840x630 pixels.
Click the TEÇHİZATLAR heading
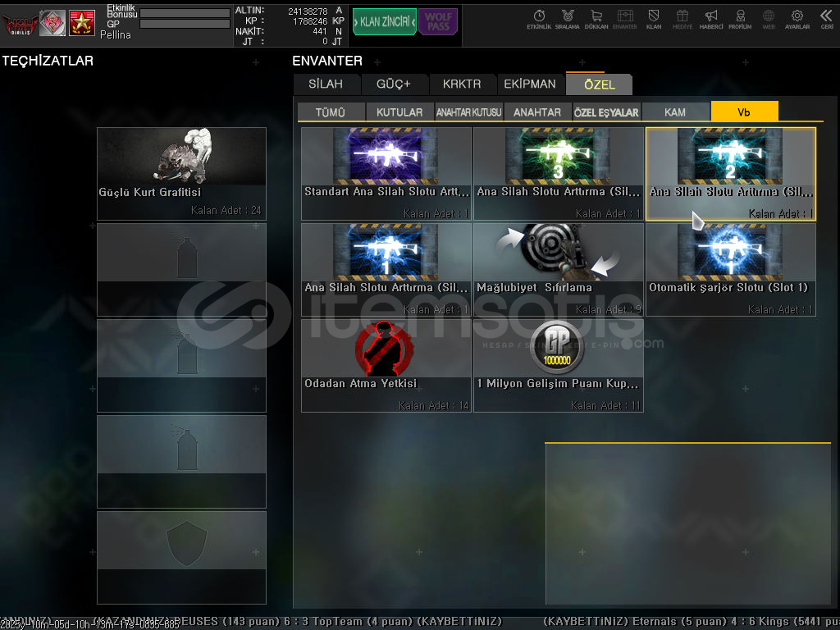coord(48,61)
